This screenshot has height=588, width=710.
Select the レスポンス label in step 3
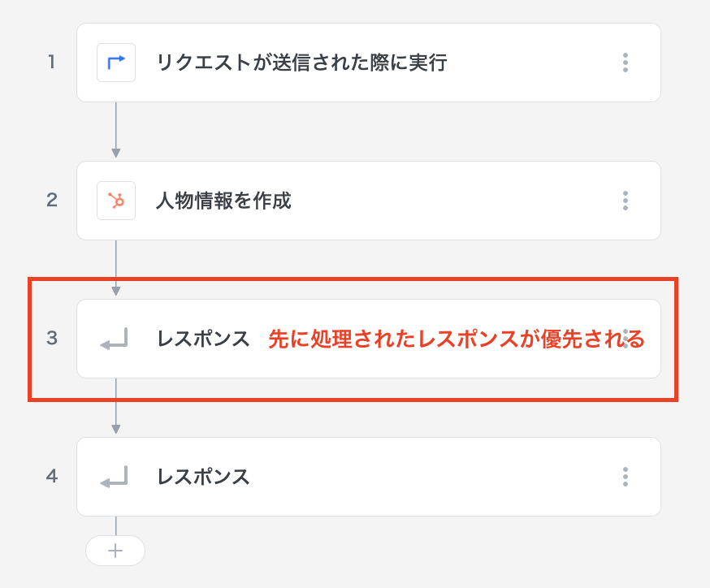pyautogui.click(x=203, y=339)
